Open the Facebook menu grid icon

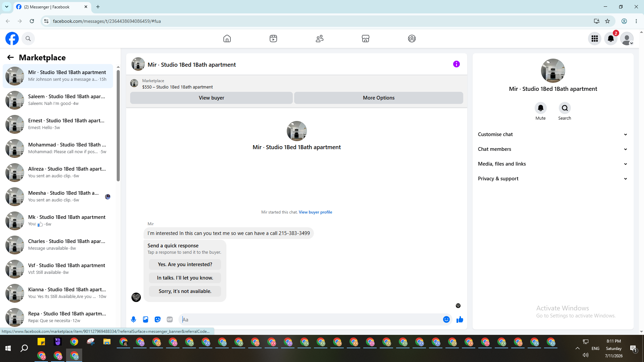(x=595, y=39)
